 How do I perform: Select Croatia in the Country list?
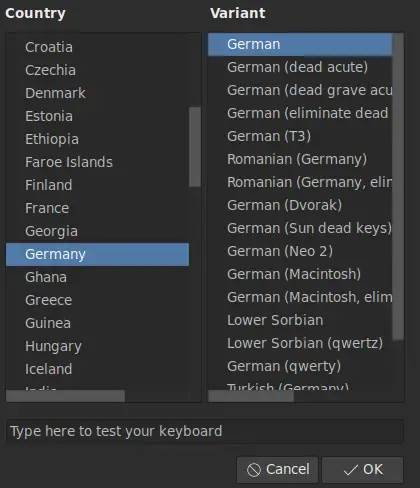tap(97, 47)
